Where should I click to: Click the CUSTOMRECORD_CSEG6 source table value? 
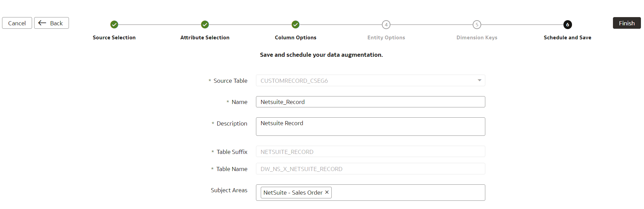coord(294,81)
